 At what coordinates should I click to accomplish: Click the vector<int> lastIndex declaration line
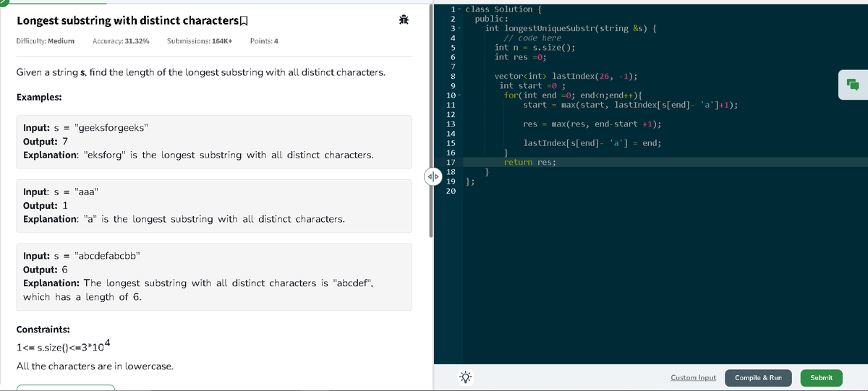pyautogui.click(x=566, y=76)
